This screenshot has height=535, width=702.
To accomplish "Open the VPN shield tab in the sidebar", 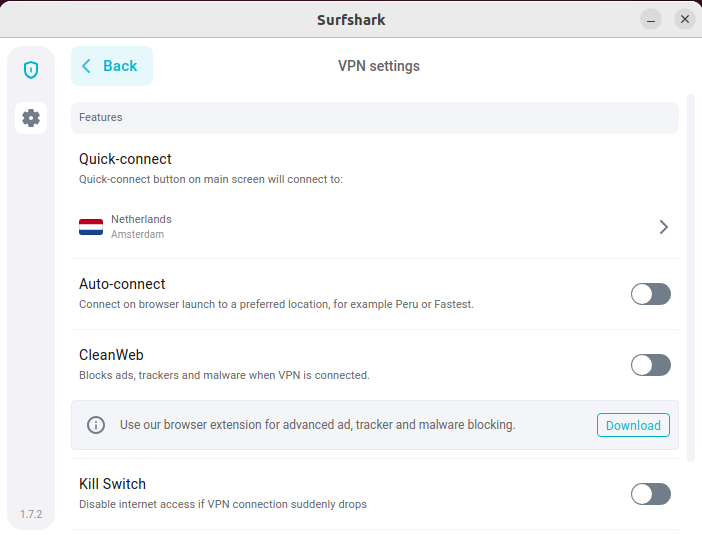I will pyautogui.click(x=31, y=70).
